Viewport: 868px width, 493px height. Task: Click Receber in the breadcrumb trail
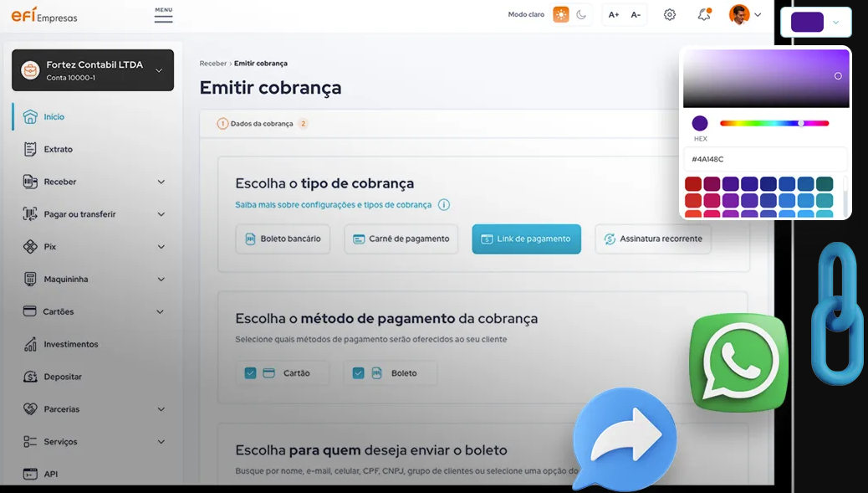tap(212, 63)
